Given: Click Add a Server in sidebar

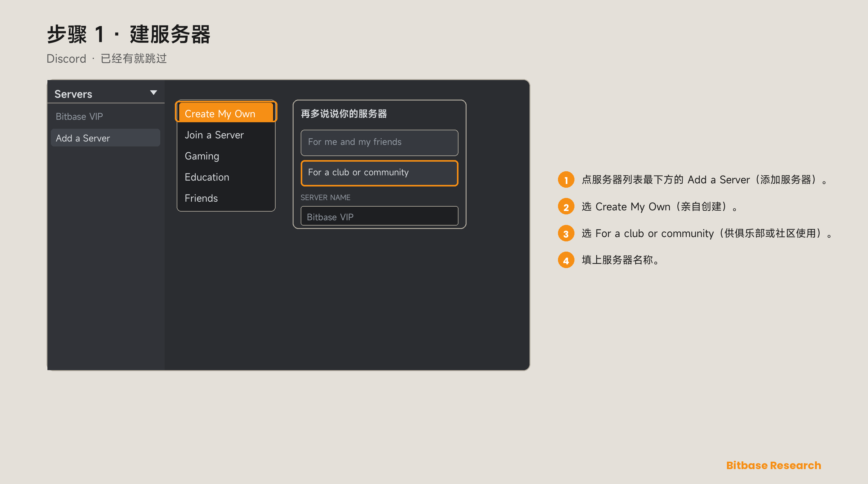Looking at the screenshot, I should tap(105, 138).
